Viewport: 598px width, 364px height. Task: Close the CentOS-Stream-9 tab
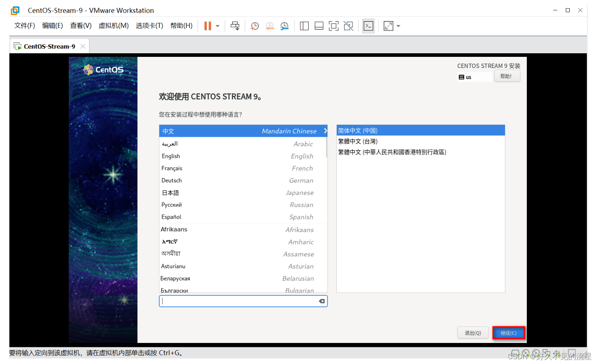pos(83,46)
